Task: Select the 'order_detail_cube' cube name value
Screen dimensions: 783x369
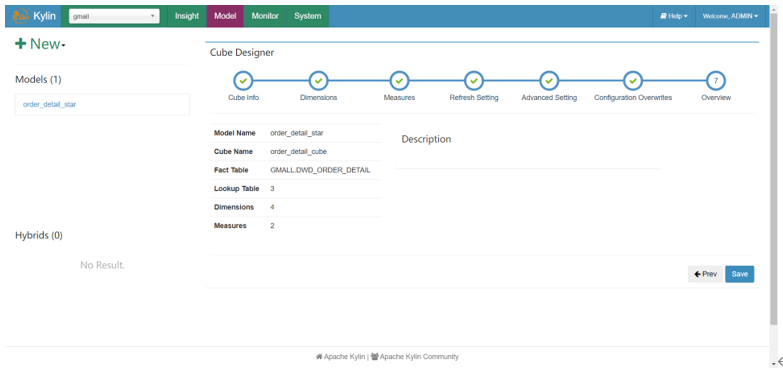Action: [299, 152]
